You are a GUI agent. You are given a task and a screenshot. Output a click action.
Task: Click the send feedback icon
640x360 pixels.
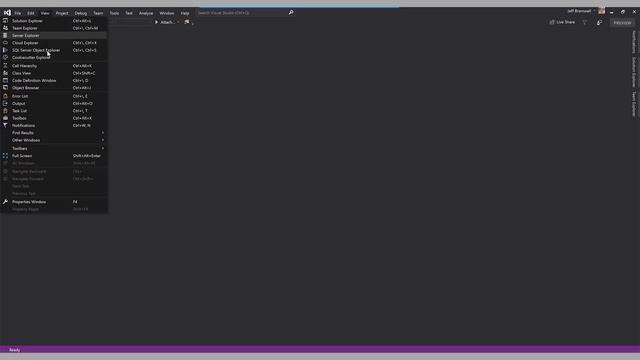coord(599,22)
